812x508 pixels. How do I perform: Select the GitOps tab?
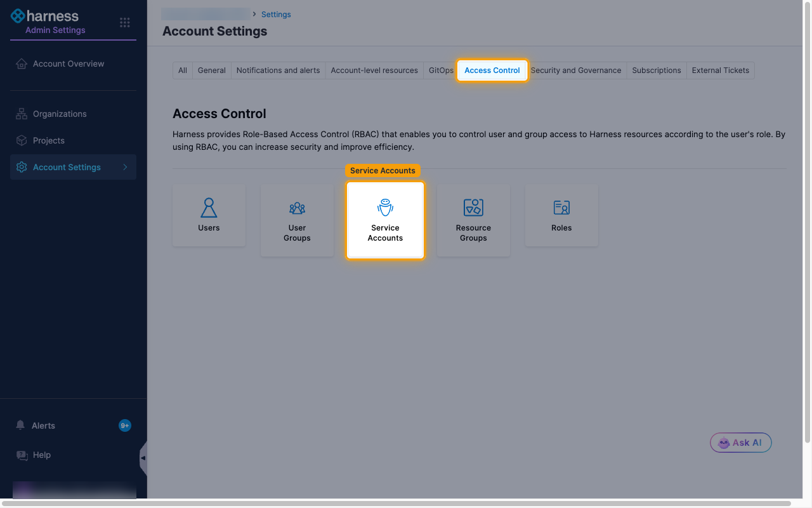440,70
